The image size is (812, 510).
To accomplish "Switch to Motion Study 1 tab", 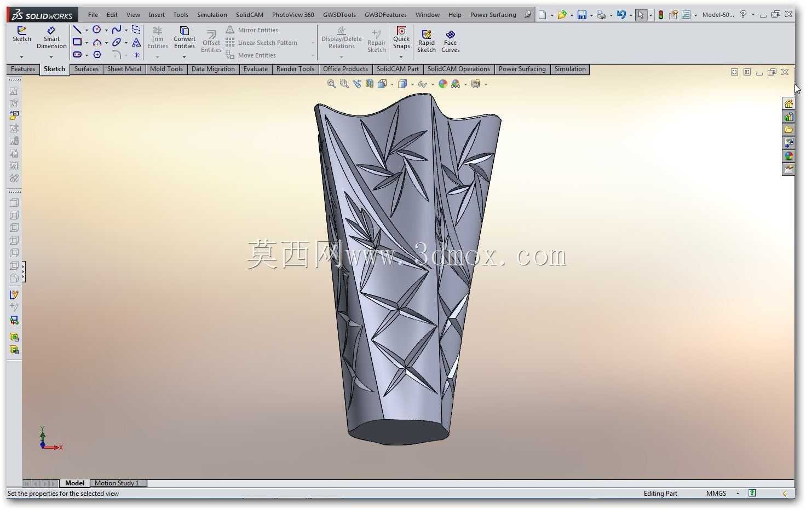I will (117, 483).
